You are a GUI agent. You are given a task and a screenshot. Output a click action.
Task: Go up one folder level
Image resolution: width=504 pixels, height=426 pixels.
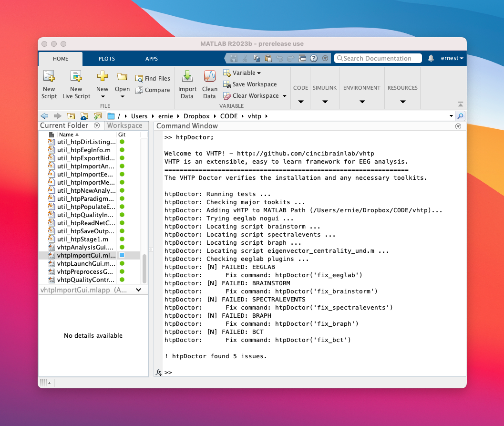[x=71, y=116]
